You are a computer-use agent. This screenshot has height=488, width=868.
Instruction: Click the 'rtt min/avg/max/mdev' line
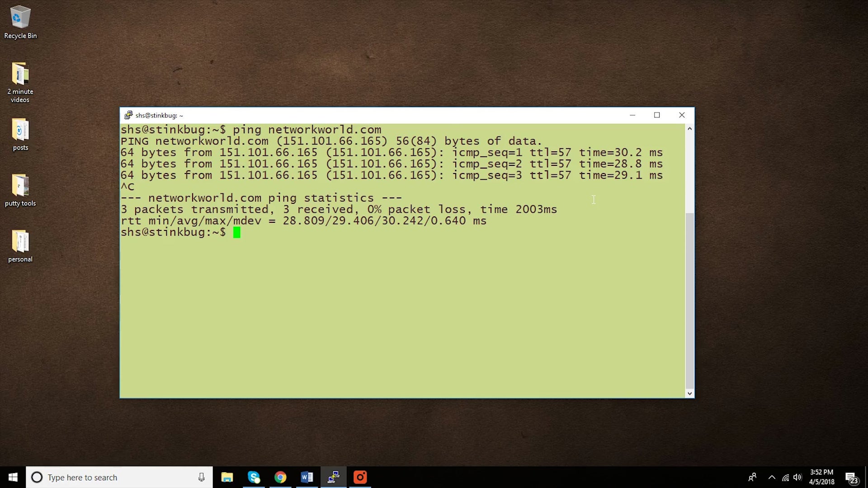[x=304, y=221]
